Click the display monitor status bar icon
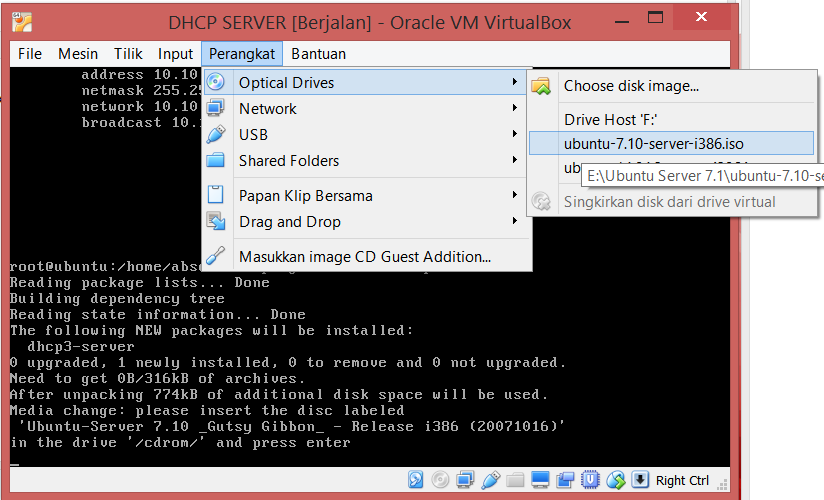This screenshot has width=824, height=500. [540, 479]
